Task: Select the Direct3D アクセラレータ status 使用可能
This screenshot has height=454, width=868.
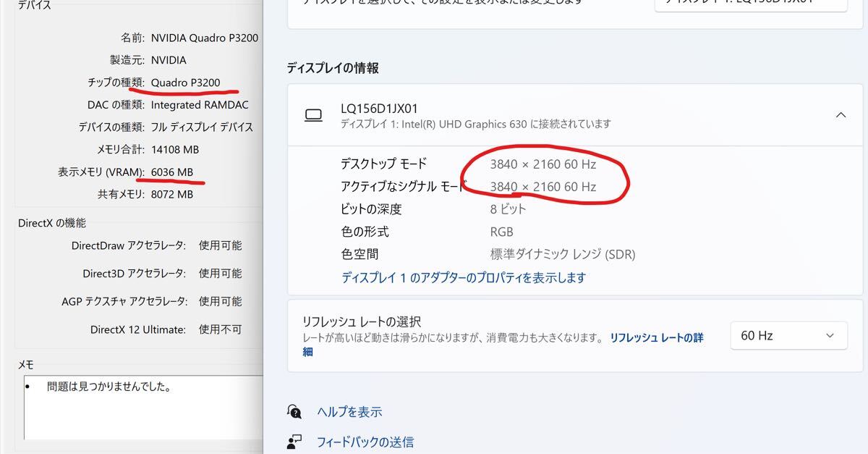Action: (221, 274)
